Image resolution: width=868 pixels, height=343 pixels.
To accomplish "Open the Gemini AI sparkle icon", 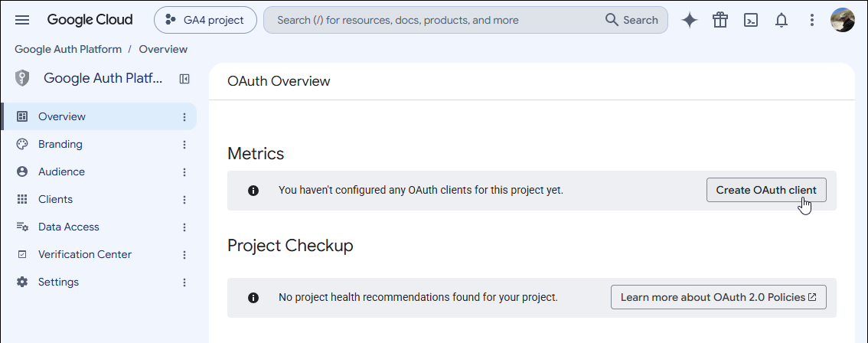I will click(690, 20).
